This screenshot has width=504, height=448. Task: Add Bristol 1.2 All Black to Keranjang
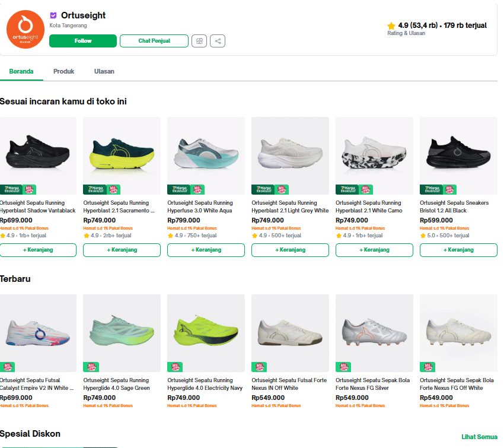pyautogui.click(x=459, y=250)
